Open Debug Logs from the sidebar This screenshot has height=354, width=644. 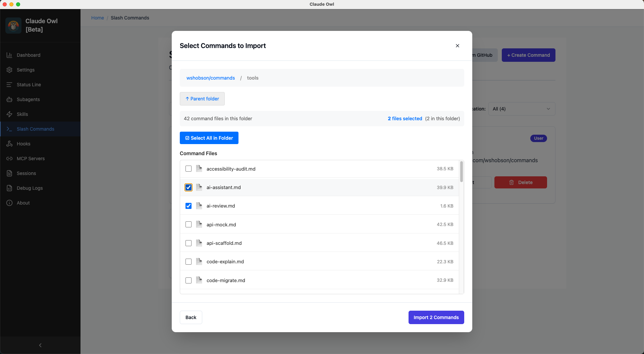coord(29,188)
